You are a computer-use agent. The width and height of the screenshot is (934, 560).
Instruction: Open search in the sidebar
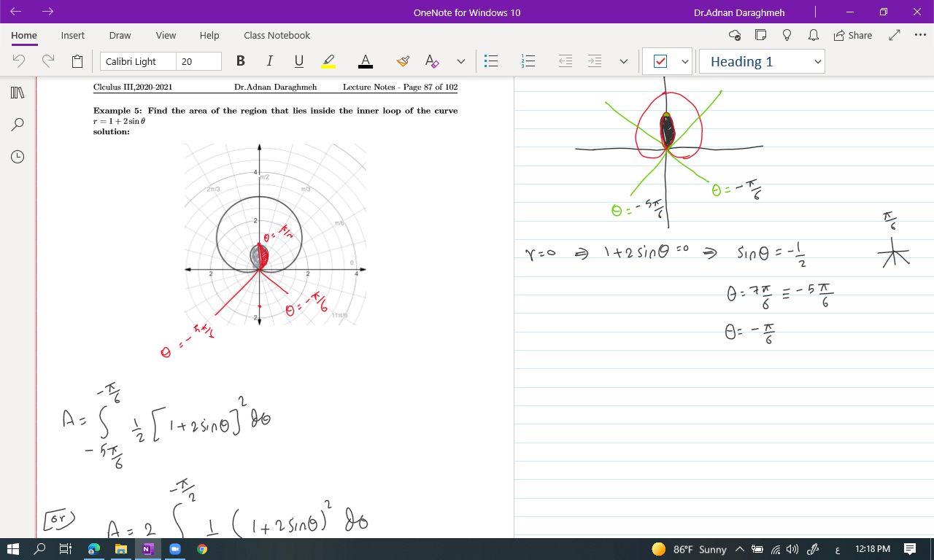coord(18,125)
